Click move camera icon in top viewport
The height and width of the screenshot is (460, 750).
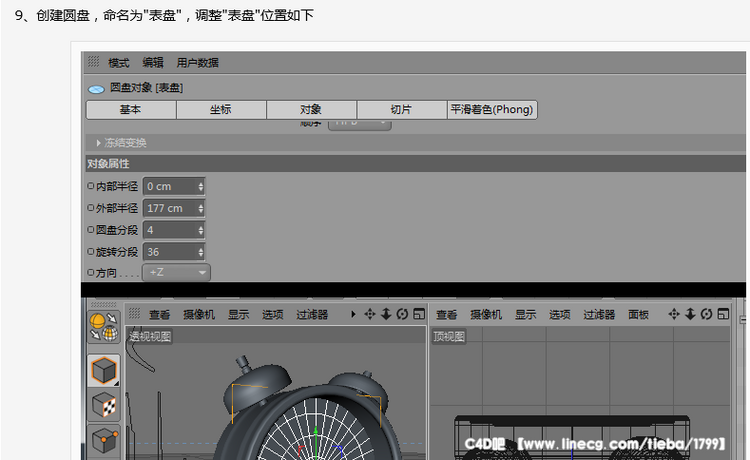674,314
